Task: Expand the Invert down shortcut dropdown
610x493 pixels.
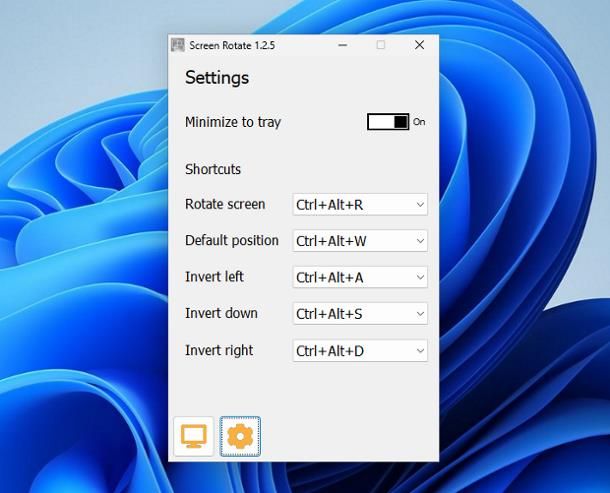Action: (360, 314)
